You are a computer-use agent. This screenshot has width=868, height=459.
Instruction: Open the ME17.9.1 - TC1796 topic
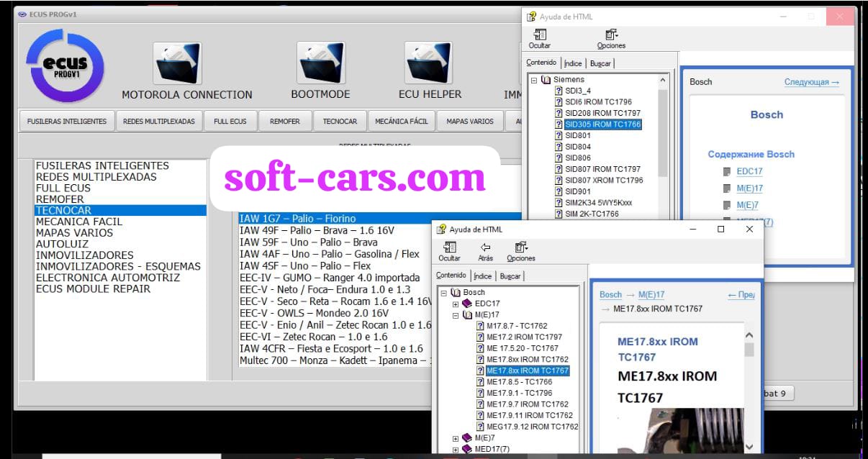(519, 393)
